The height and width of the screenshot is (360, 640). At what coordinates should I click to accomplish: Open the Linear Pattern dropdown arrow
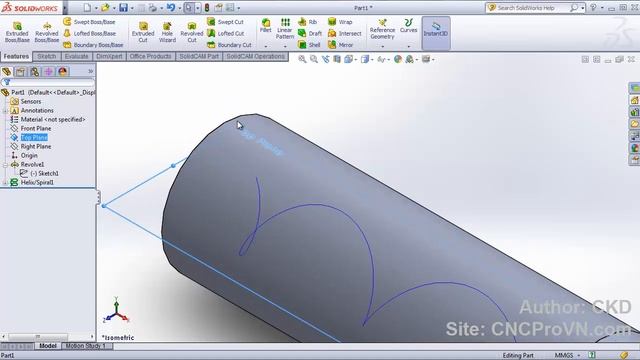285,47
